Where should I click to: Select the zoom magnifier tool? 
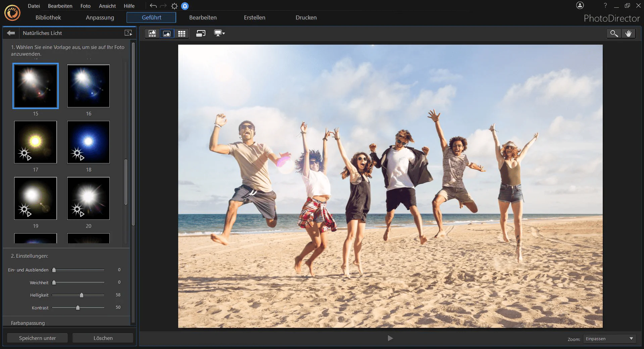tap(614, 33)
